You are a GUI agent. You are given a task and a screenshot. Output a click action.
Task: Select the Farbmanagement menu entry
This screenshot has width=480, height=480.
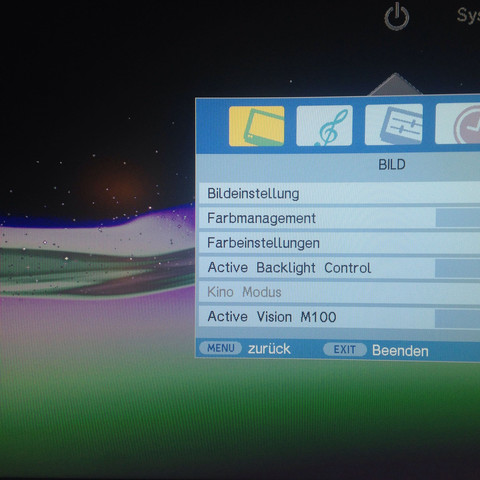click(x=339, y=218)
